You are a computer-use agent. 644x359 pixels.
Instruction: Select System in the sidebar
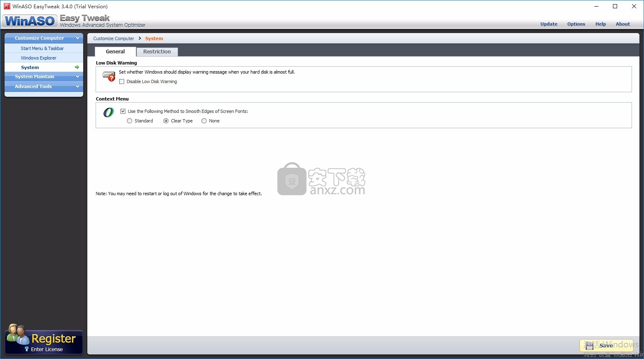(x=44, y=67)
